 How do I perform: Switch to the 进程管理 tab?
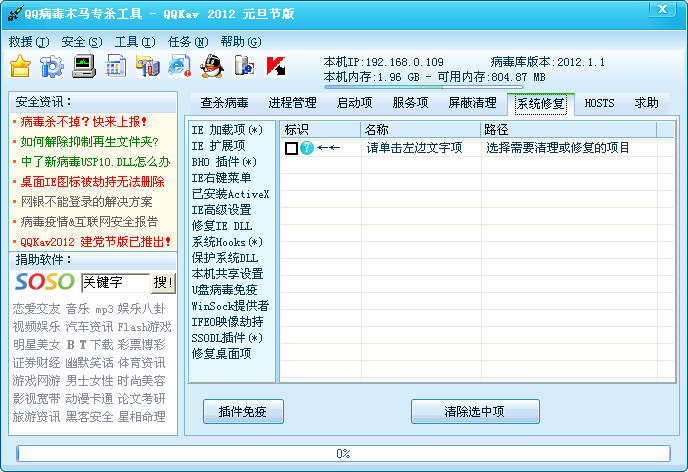click(x=292, y=103)
